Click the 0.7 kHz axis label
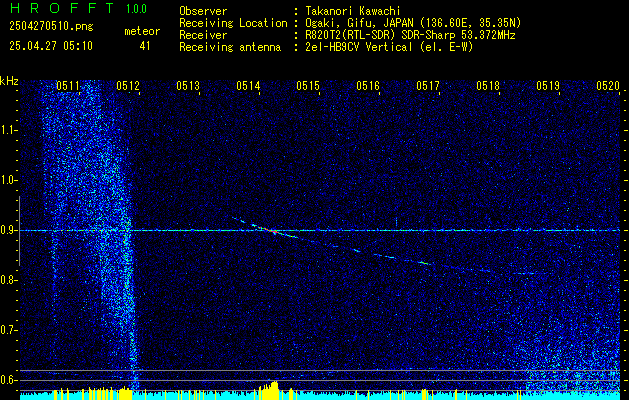Screen dimensions: 629x400 point(8,330)
